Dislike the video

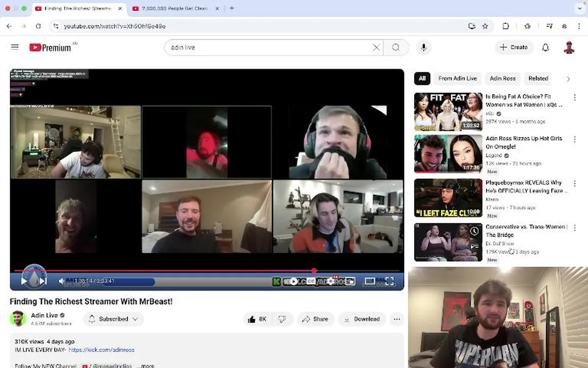[282, 319]
